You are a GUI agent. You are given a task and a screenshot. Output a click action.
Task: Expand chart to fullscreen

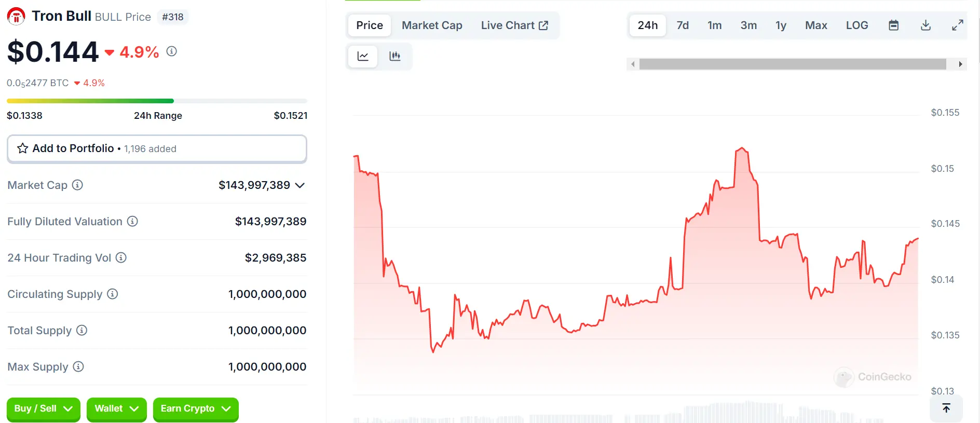tap(958, 25)
